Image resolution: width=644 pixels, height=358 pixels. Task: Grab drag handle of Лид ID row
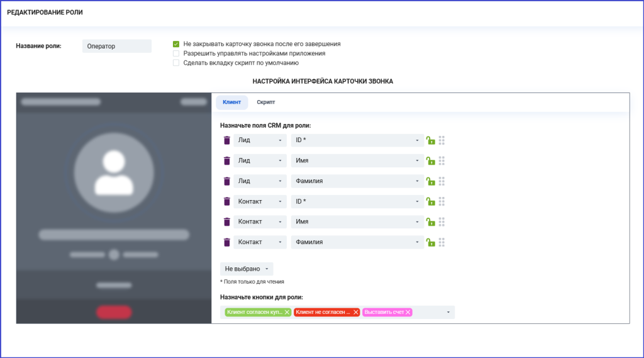tap(441, 140)
